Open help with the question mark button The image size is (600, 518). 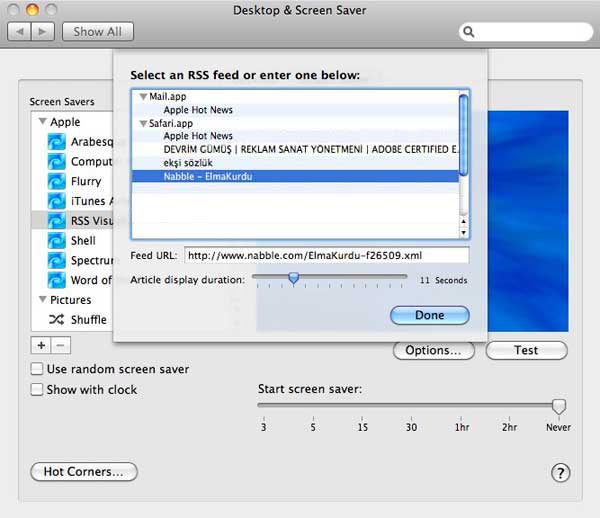click(x=561, y=473)
